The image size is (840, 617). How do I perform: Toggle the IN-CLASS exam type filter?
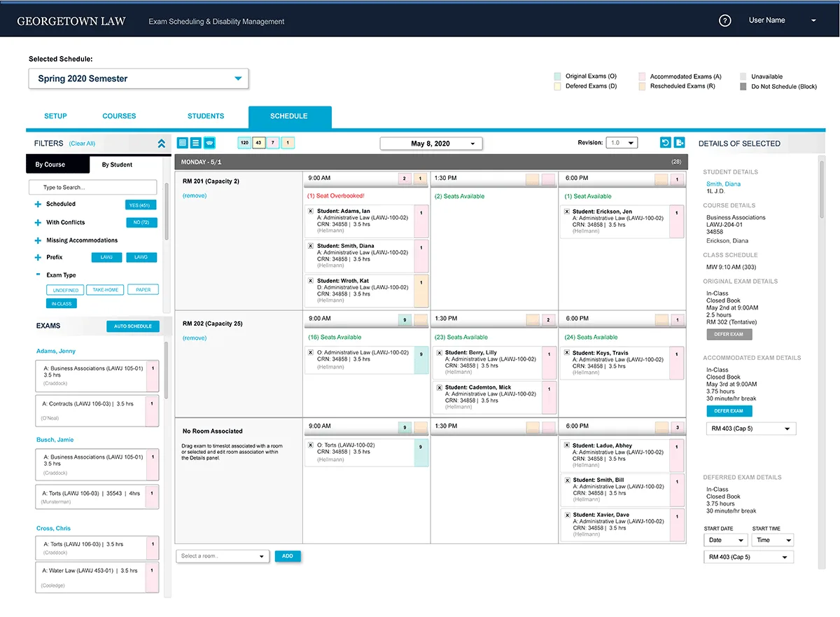[62, 304]
